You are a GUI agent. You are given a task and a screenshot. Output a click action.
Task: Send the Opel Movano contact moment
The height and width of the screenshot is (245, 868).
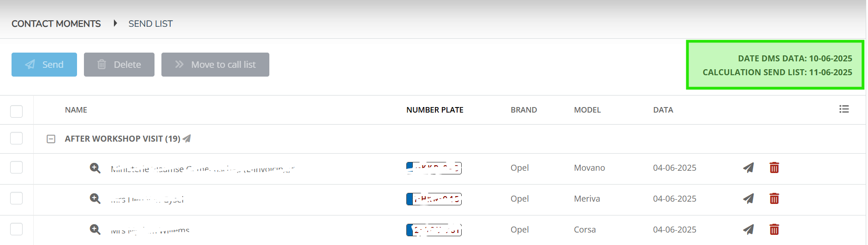pos(749,167)
